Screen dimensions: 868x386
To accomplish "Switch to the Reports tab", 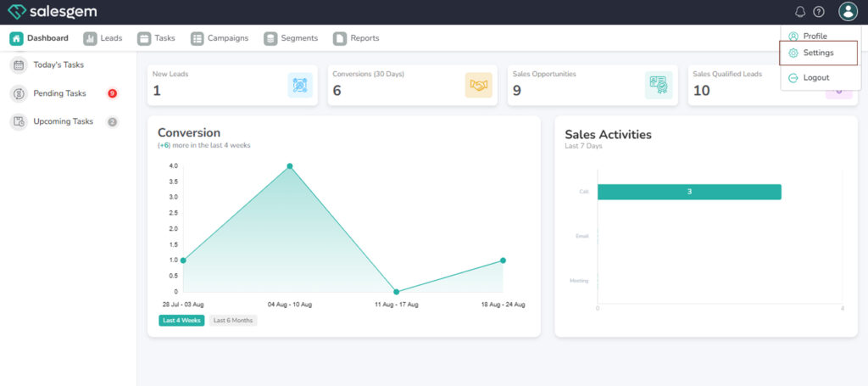I will (x=356, y=38).
